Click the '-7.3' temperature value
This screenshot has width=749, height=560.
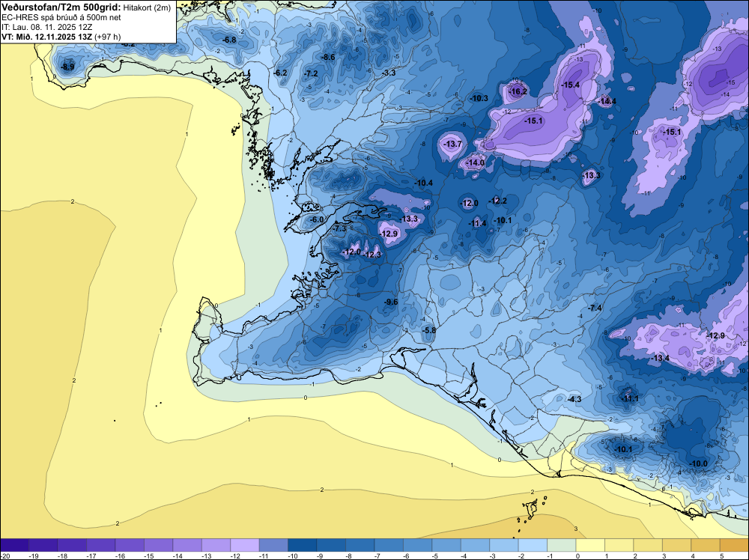coord(339,228)
